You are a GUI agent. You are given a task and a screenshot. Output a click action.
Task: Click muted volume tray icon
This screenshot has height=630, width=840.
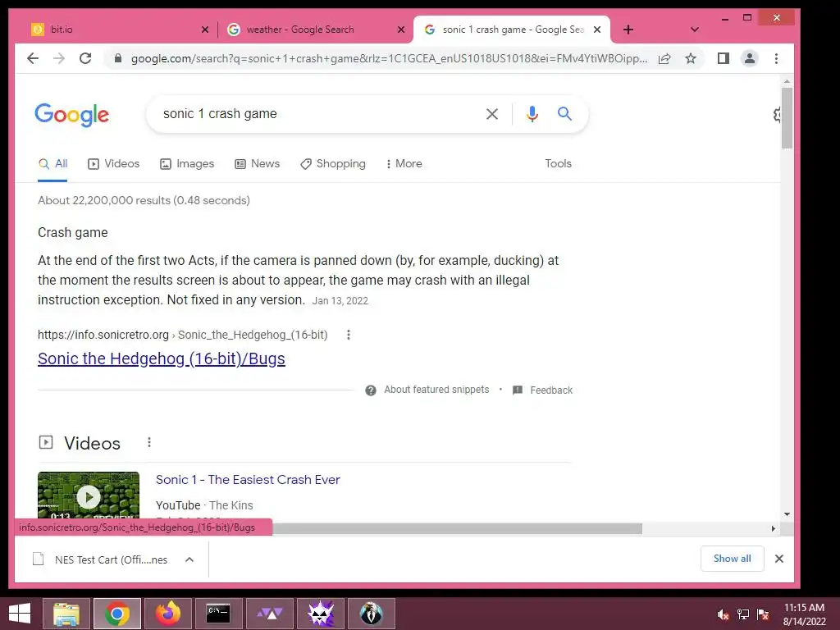[724, 614]
